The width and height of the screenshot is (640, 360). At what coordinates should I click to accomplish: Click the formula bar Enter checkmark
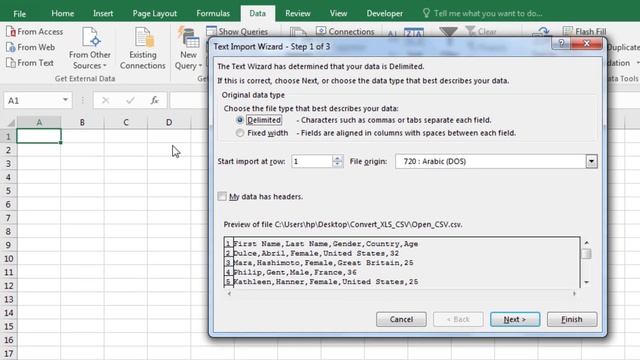click(x=130, y=100)
